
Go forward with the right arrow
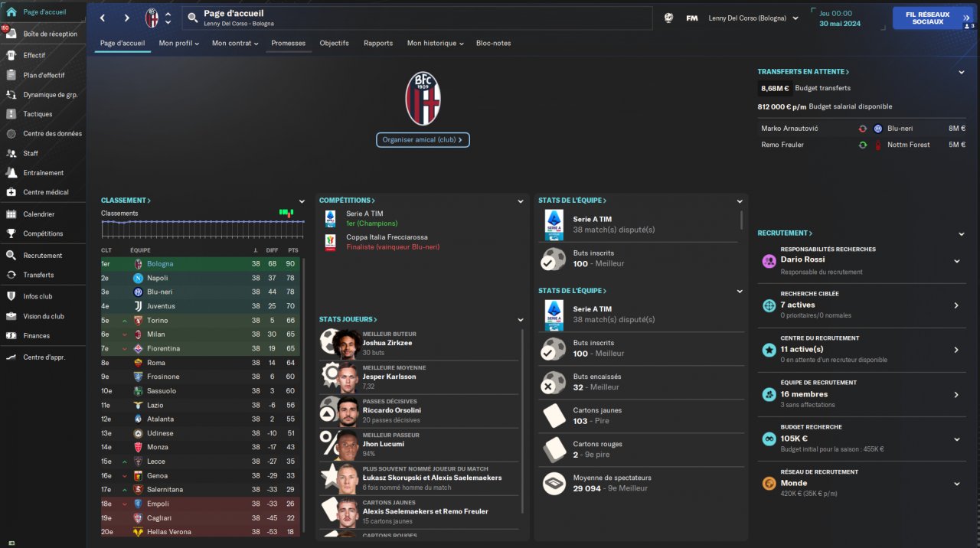click(127, 18)
